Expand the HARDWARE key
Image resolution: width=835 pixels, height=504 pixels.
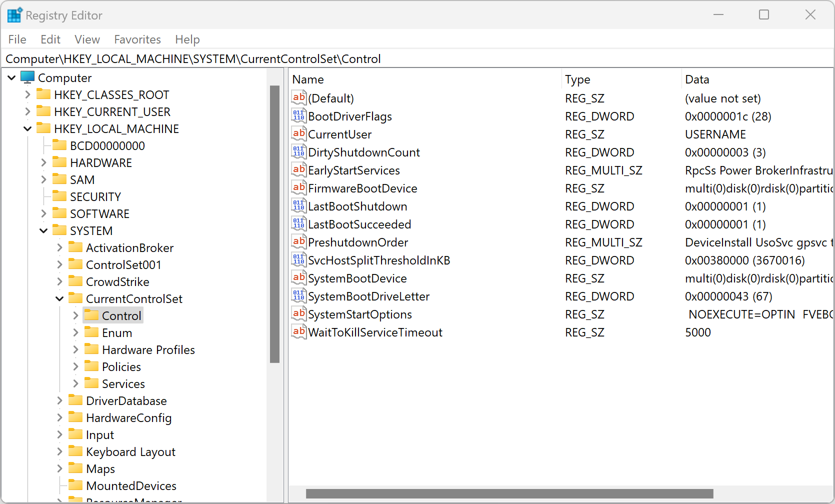tap(43, 162)
